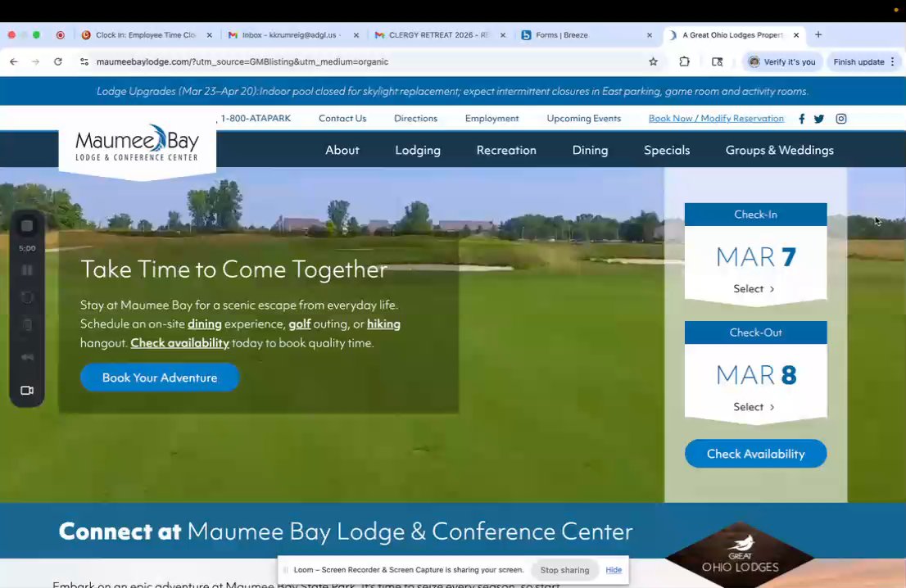Click Book Your Adventure button
Image resolution: width=906 pixels, height=588 pixels.
(x=160, y=378)
